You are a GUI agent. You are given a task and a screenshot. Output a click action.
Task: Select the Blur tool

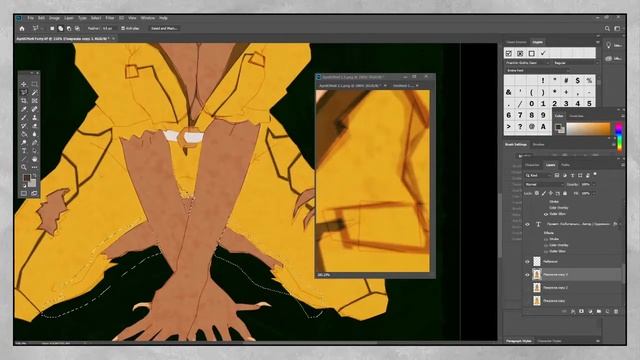pos(34,134)
